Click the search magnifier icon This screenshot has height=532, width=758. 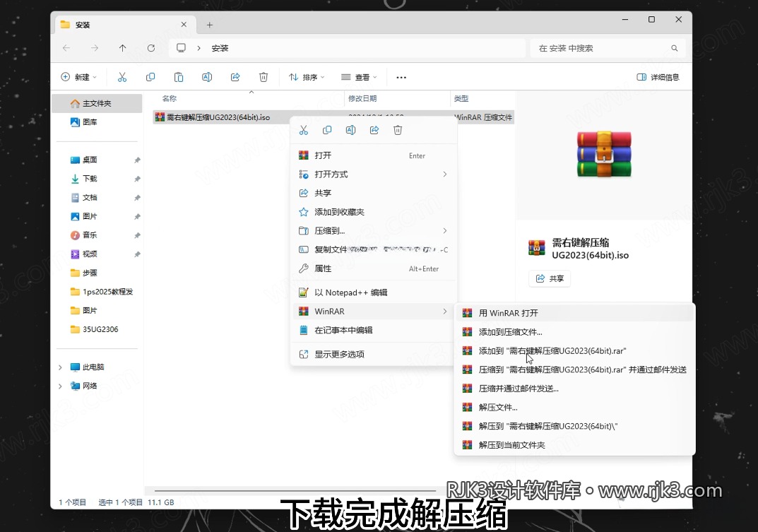[675, 48]
